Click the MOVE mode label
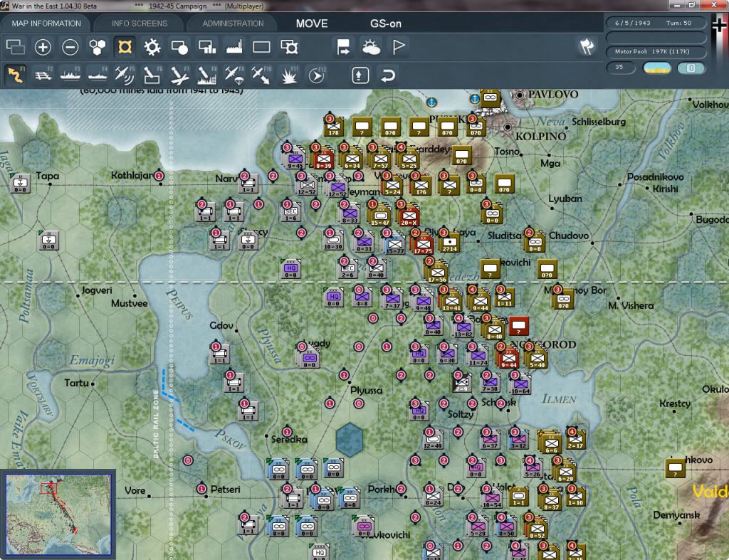 (x=312, y=23)
